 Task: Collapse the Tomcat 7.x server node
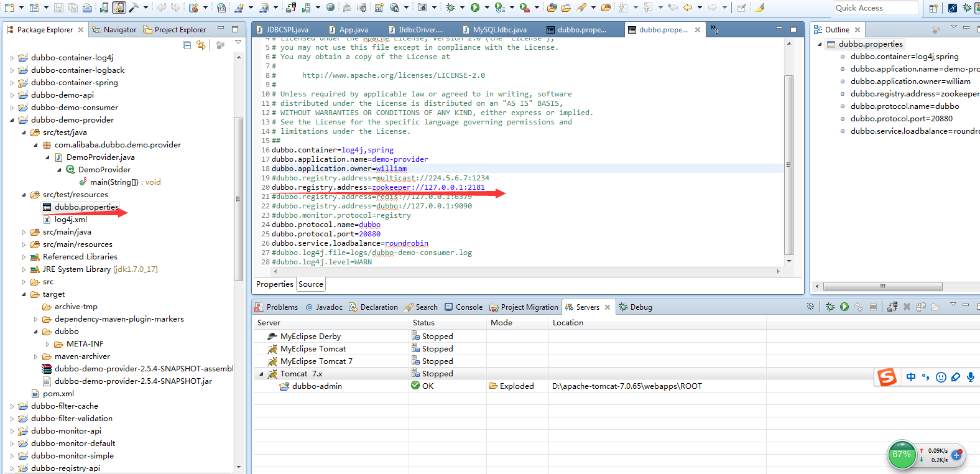click(x=261, y=374)
